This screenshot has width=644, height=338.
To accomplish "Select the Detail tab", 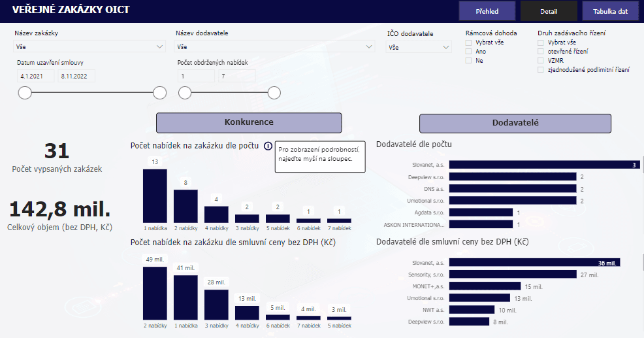I will tap(549, 11).
